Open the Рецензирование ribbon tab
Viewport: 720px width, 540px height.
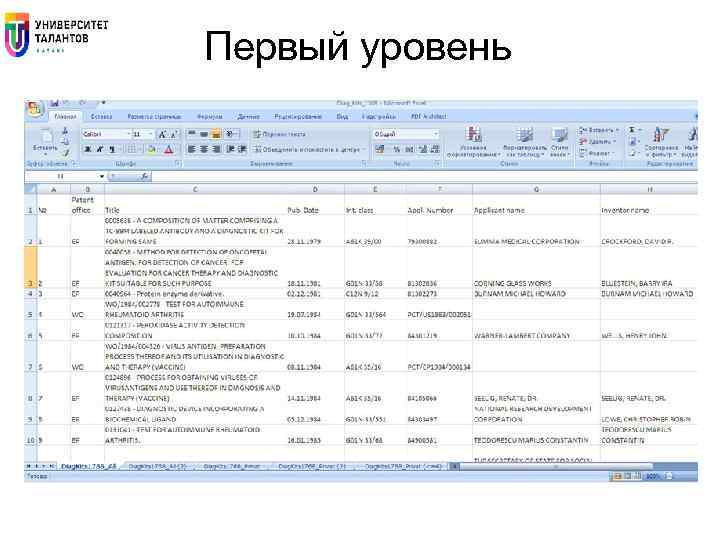(298, 117)
